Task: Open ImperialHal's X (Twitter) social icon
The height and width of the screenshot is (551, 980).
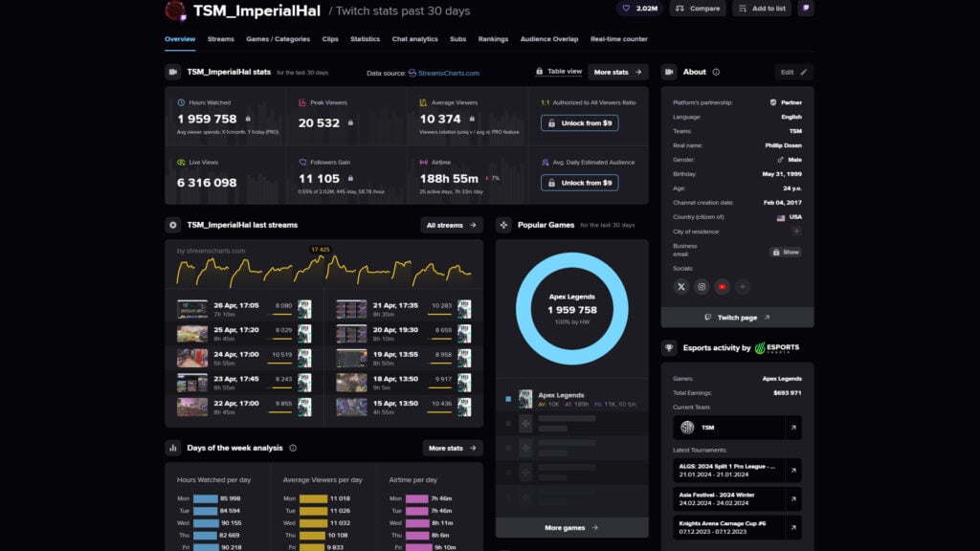Action: (x=681, y=286)
